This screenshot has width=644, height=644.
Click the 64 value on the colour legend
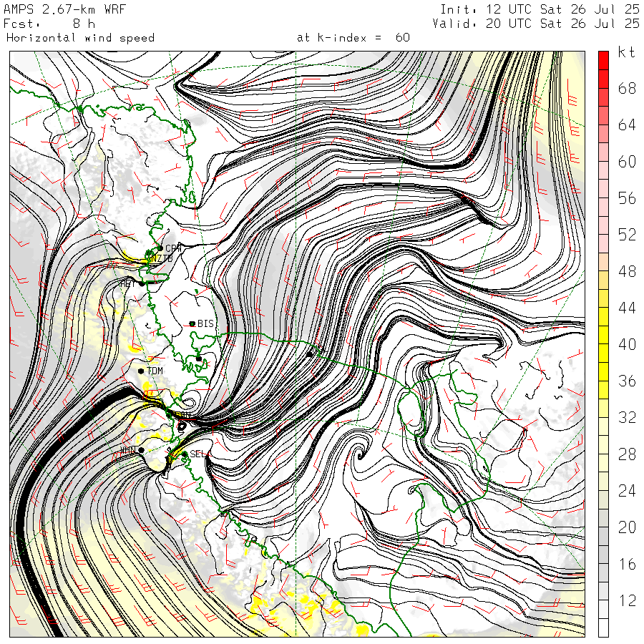pyautogui.click(x=627, y=125)
